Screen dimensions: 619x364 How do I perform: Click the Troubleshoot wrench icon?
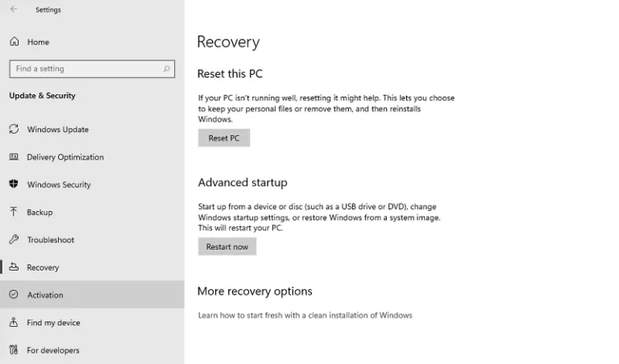coord(14,239)
